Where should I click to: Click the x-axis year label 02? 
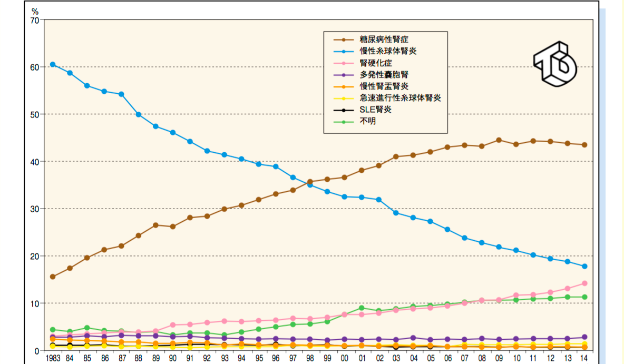379,358
